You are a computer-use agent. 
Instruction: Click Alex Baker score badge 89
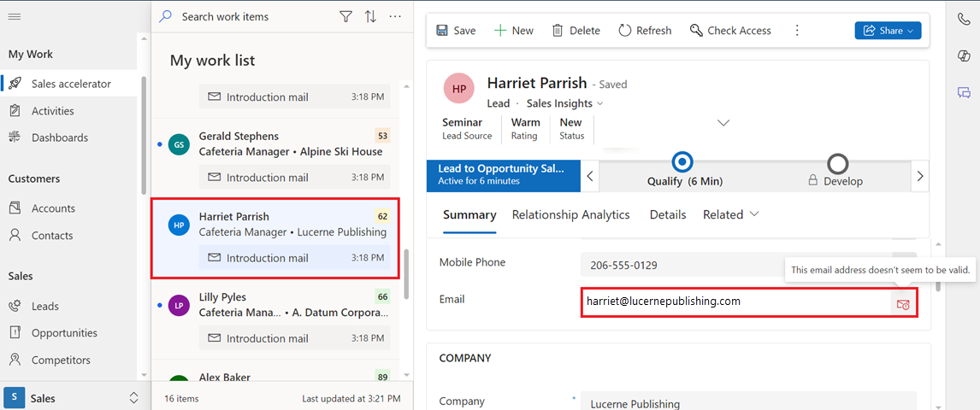click(382, 376)
